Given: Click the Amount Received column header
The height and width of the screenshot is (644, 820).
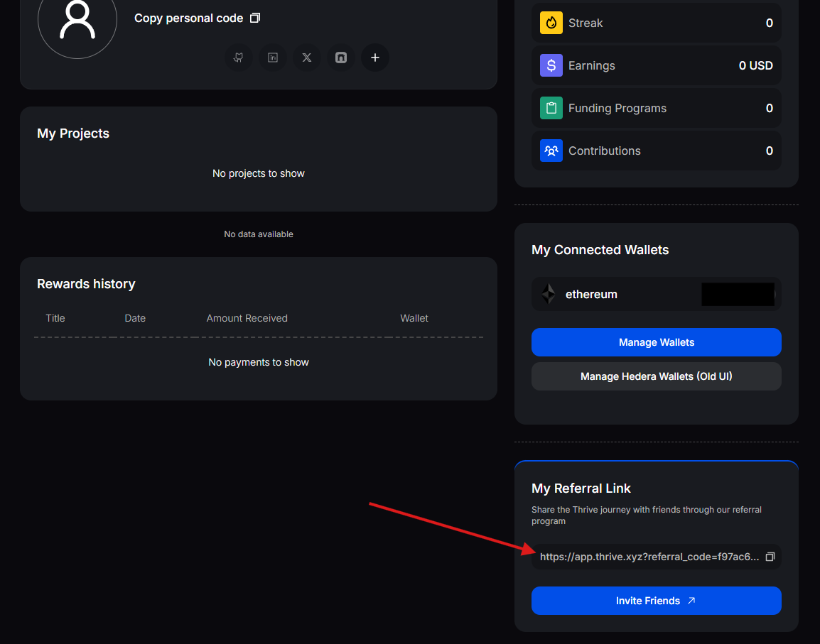Looking at the screenshot, I should pyautogui.click(x=247, y=318).
